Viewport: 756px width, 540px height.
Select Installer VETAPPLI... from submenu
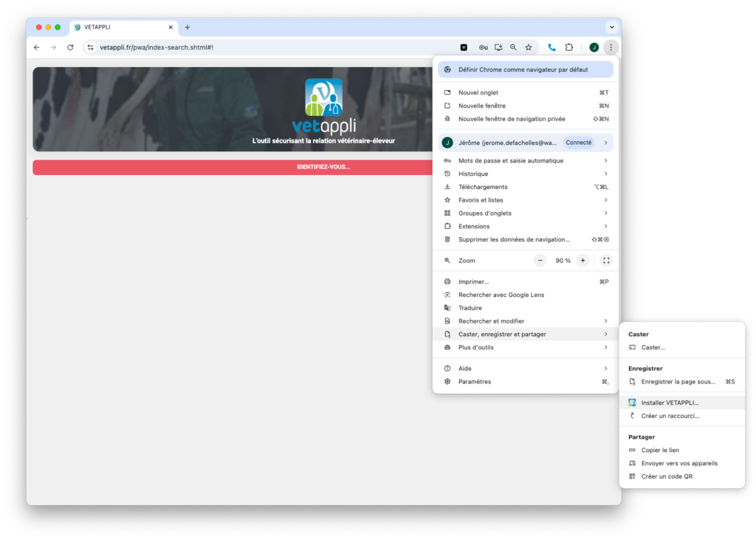[x=670, y=403]
